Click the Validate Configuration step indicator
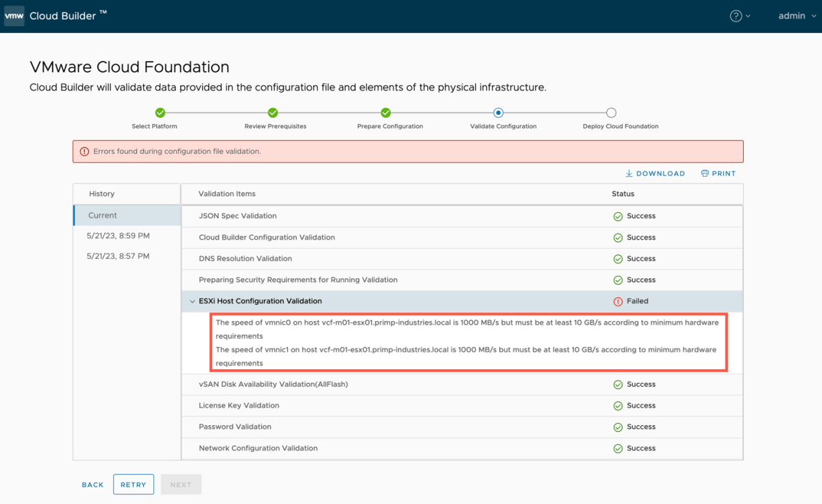The width and height of the screenshot is (822, 504). pyautogui.click(x=499, y=113)
